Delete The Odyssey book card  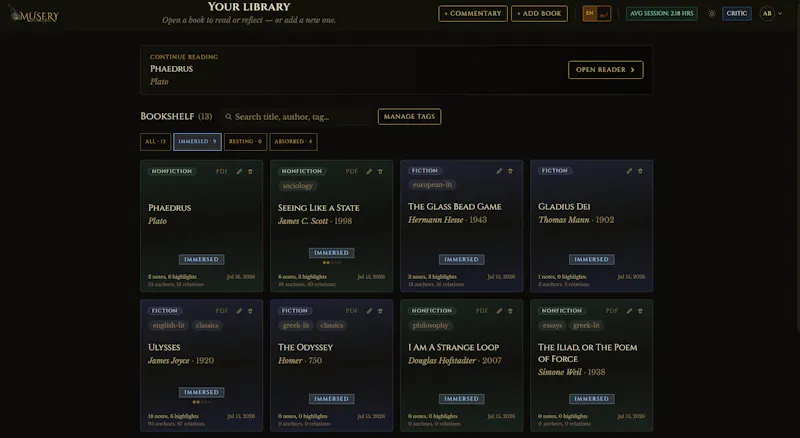click(381, 311)
